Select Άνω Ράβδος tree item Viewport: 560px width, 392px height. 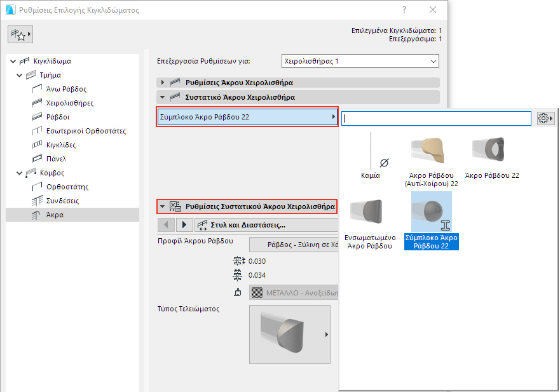tap(66, 89)
